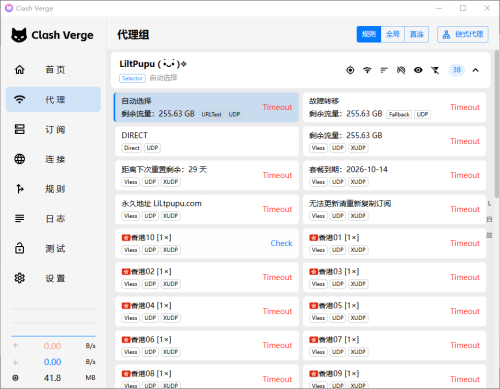Open the 设置 settings page
This screenshot has height=389, width=500.
(53, 278)
